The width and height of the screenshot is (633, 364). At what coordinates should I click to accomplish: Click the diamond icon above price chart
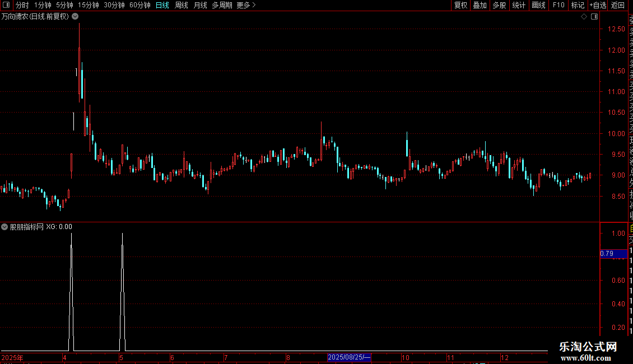click(584, 17)
